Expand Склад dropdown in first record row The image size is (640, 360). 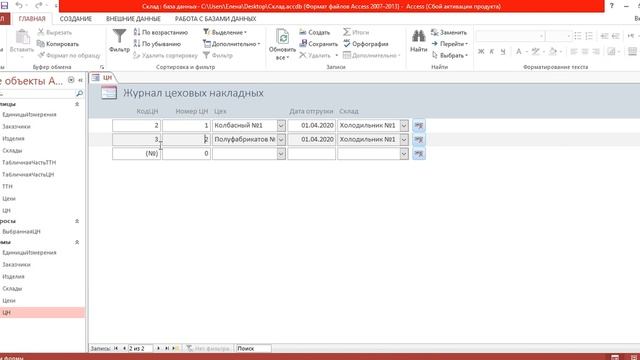404,125
